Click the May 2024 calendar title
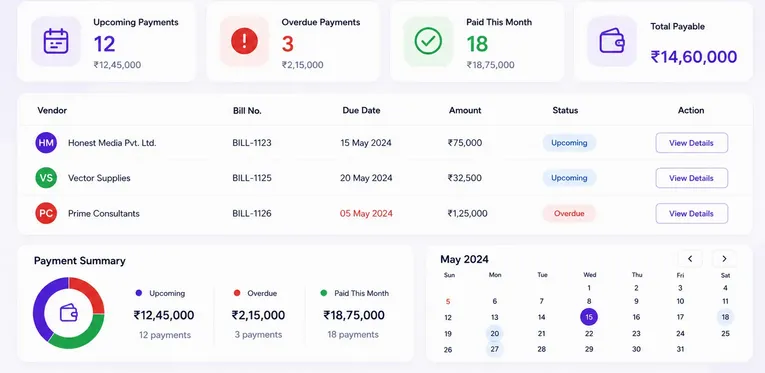 click(x=464, y=259)
